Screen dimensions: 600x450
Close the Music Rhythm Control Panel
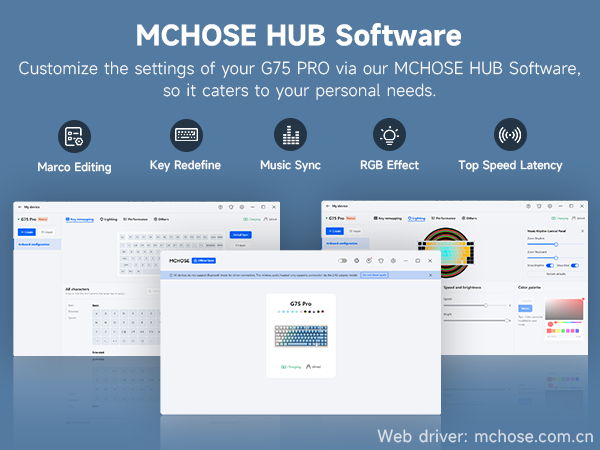582,231
